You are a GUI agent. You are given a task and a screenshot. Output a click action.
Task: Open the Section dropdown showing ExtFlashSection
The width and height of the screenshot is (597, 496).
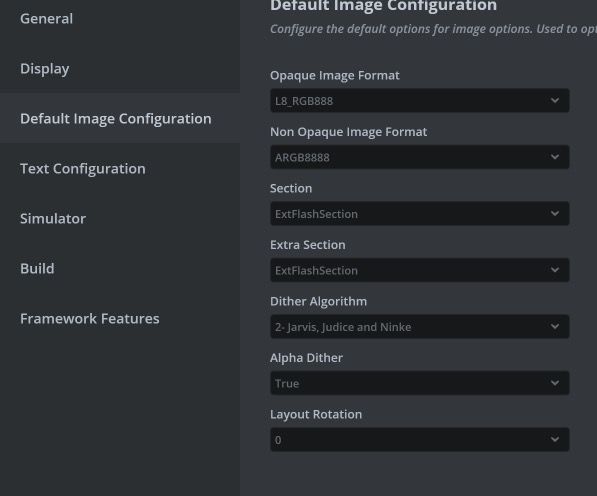(420, 214)
